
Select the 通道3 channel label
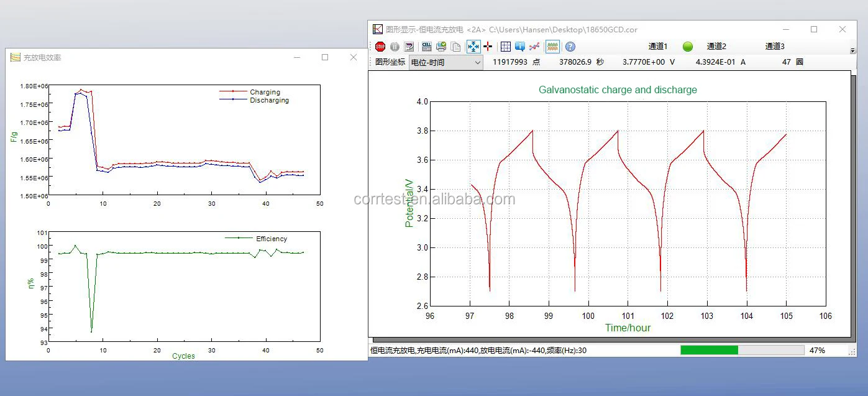[x=775, y=47]
